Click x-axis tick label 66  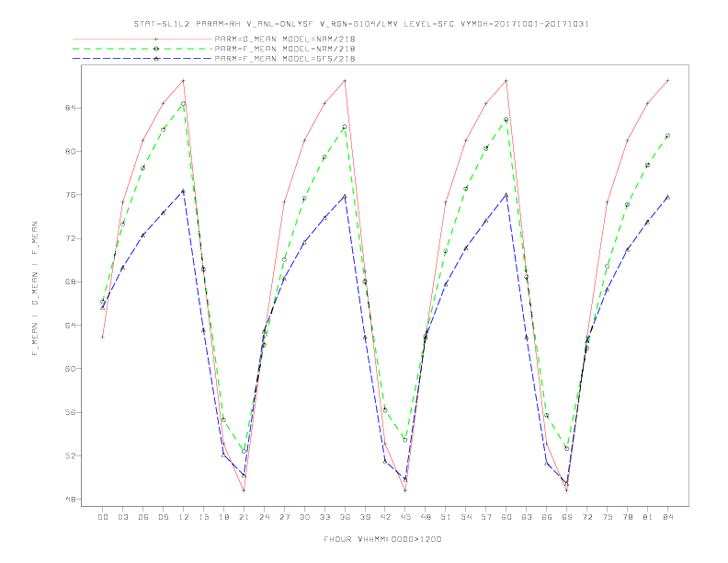[547, 517]
